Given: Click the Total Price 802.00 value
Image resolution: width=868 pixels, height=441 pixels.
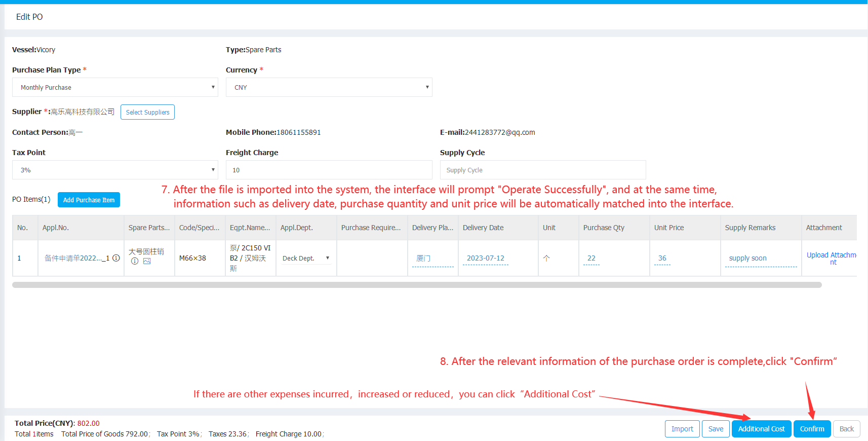Looking at the screenshot, I should point(88,423).
